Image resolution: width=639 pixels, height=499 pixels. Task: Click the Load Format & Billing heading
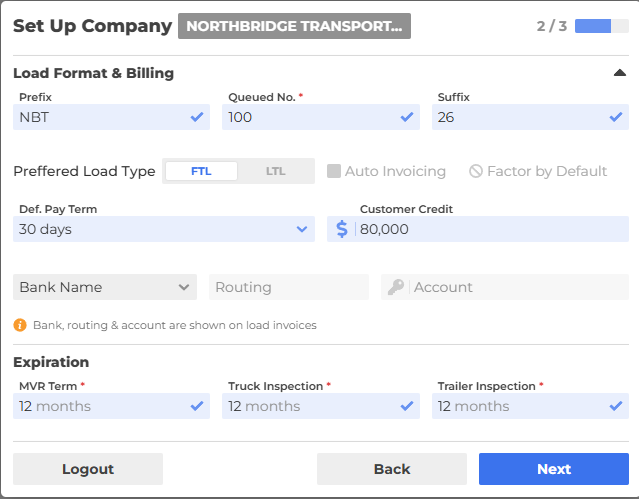pos(94,73)
